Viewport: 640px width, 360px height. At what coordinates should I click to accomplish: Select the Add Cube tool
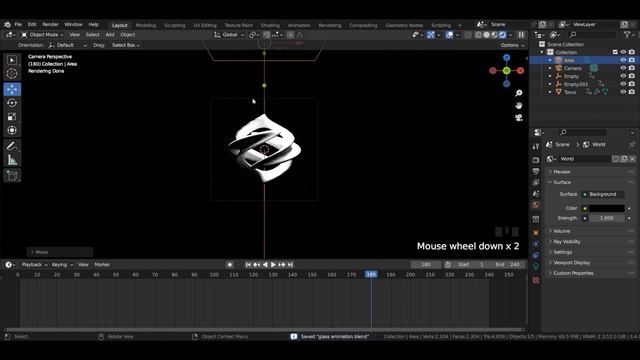click(12, 176)
